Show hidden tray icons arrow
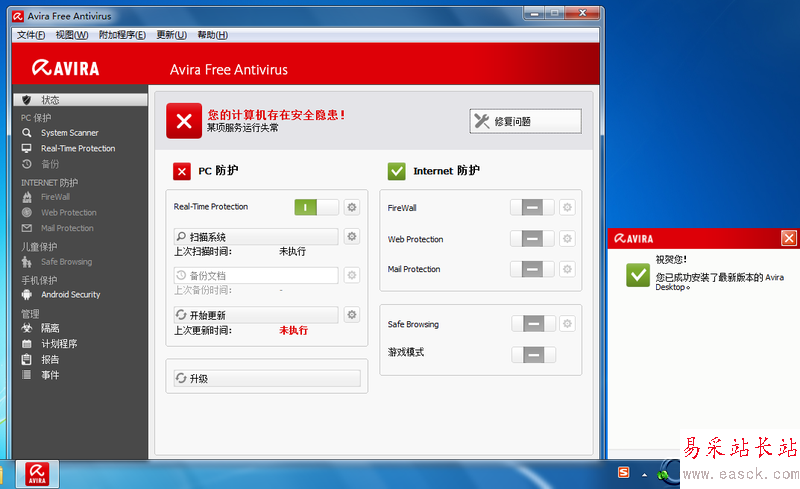This screenshot has height=489, width=800. coord(644,475)
